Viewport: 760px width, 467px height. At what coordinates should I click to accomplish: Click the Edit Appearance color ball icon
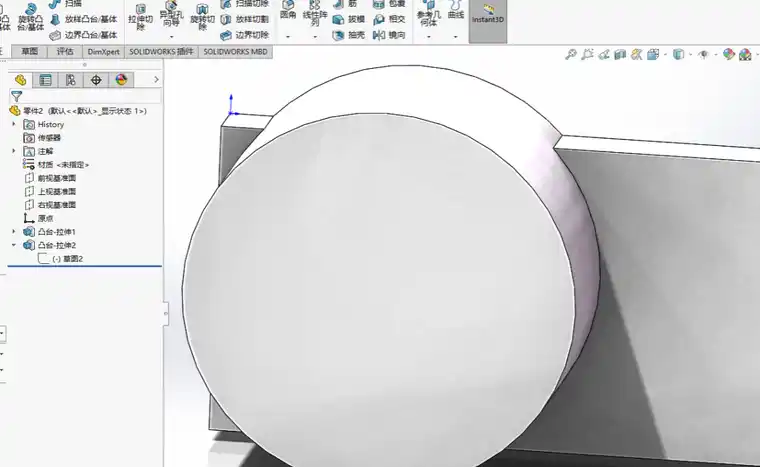(x=728, y=54)
